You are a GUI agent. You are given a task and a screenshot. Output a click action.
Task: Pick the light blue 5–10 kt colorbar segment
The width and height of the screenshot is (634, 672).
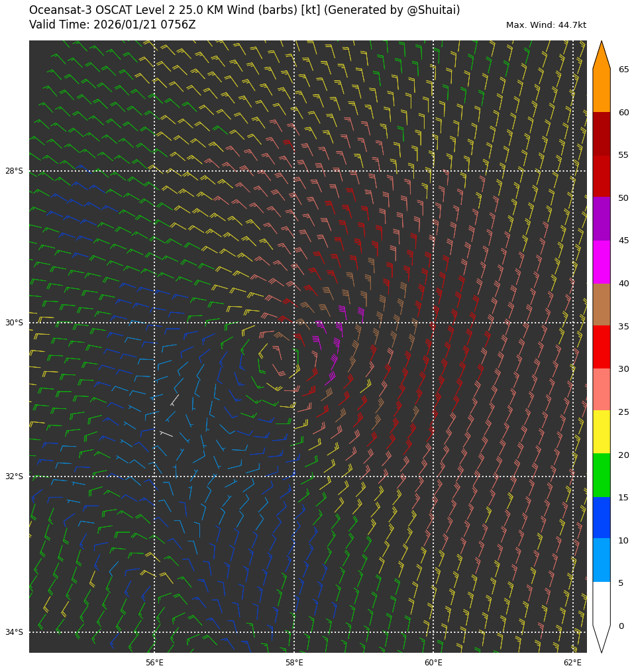tap(601, 561)
